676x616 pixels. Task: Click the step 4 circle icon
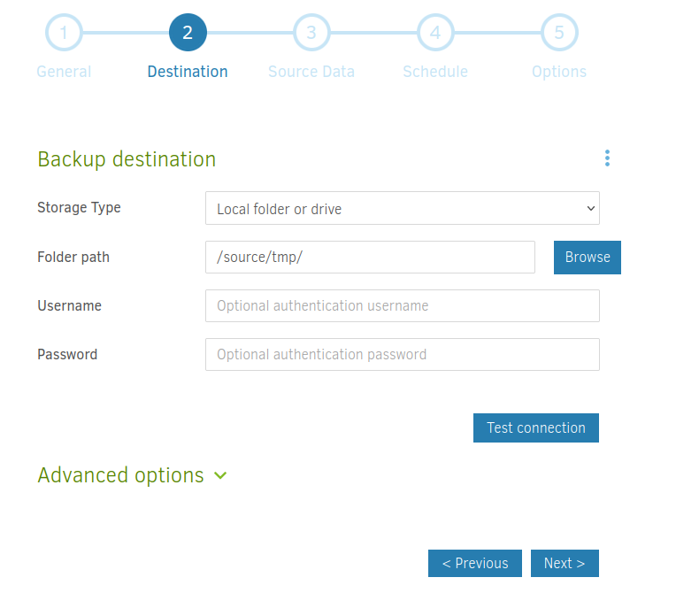point(435,33)
